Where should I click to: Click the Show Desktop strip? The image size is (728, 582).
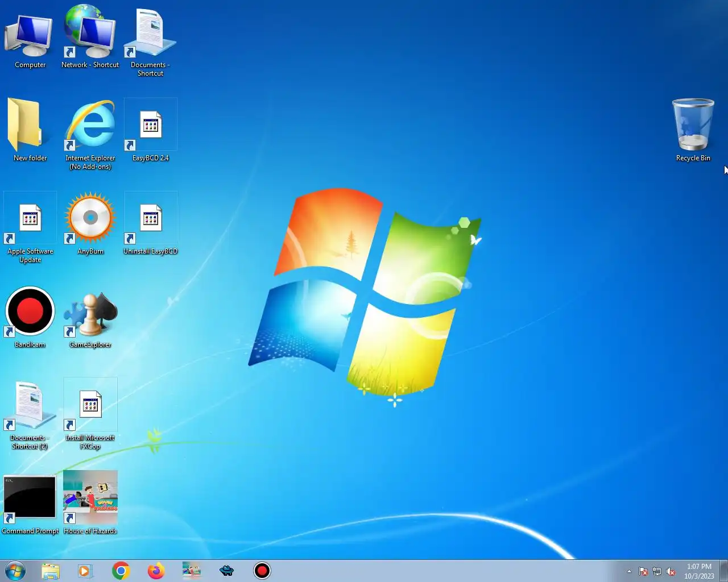(724, 571)
